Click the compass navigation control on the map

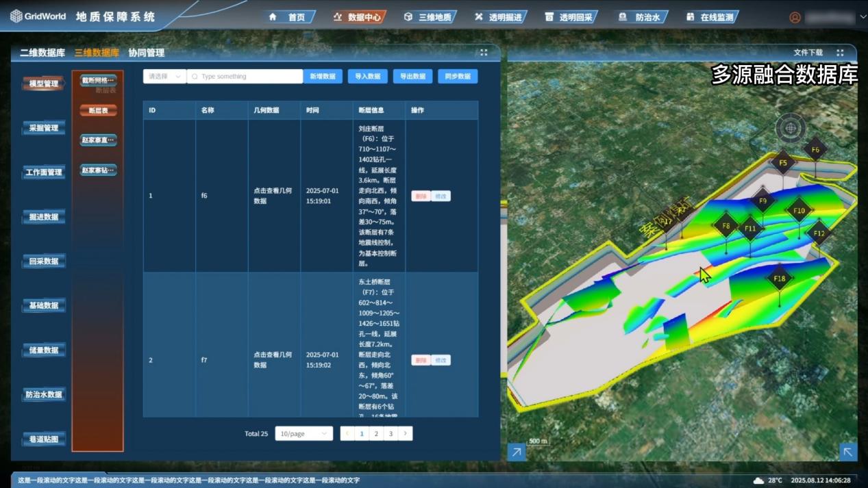[x=790, y=128]
